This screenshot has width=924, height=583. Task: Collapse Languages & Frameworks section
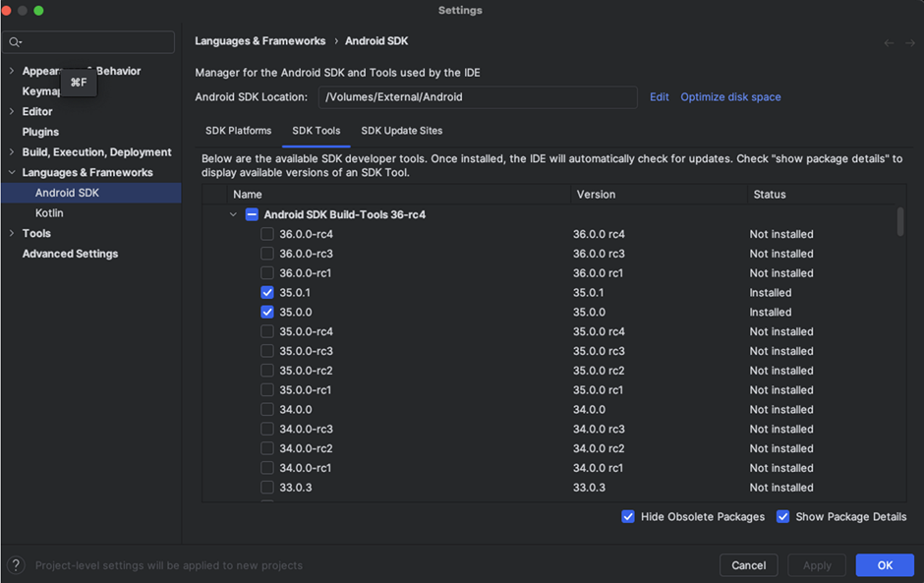pyautogui.click(x=12, y=172)
